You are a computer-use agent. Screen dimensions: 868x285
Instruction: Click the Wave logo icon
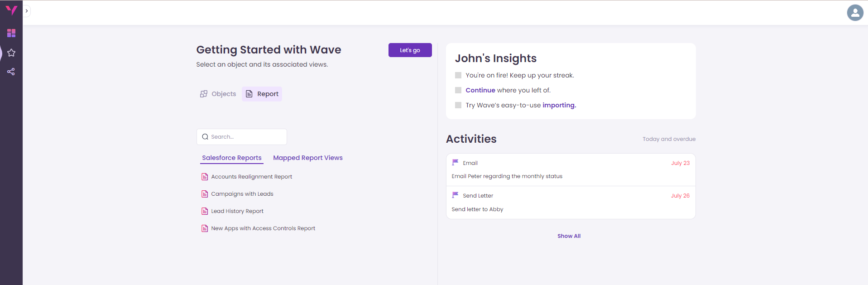click(x=11, y=10)
